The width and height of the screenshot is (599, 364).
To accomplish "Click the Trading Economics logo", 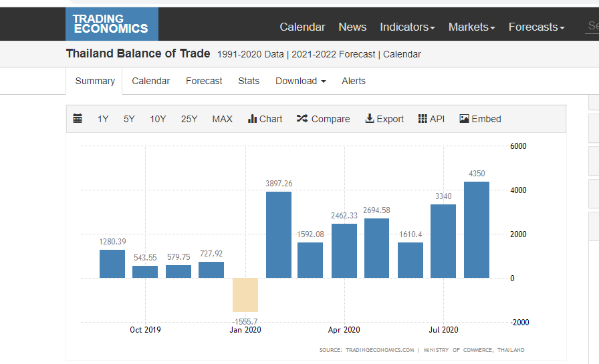I will coord(112,25).
